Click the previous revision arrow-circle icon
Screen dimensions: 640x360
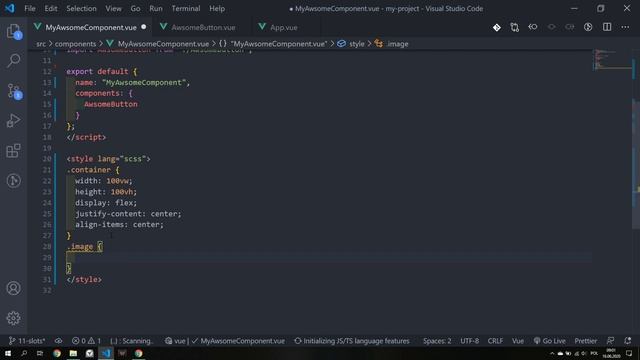click(533, 27)
